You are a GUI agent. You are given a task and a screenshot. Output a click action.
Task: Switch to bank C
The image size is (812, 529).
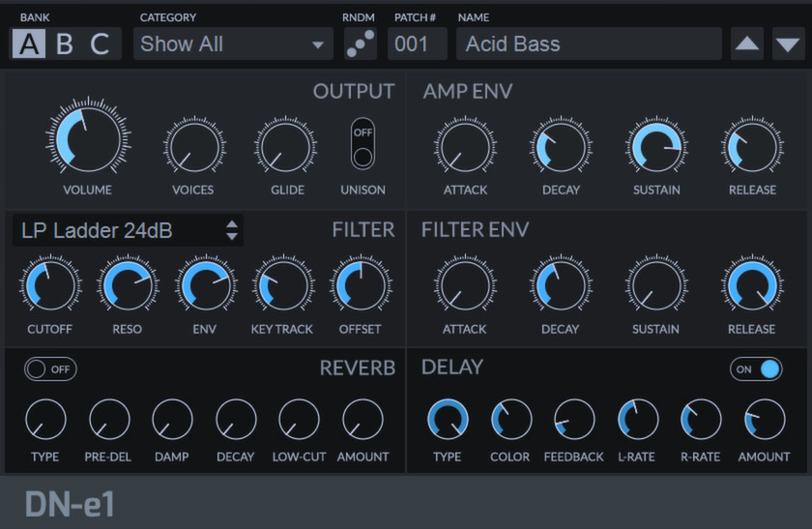click(x=100, y=44)
